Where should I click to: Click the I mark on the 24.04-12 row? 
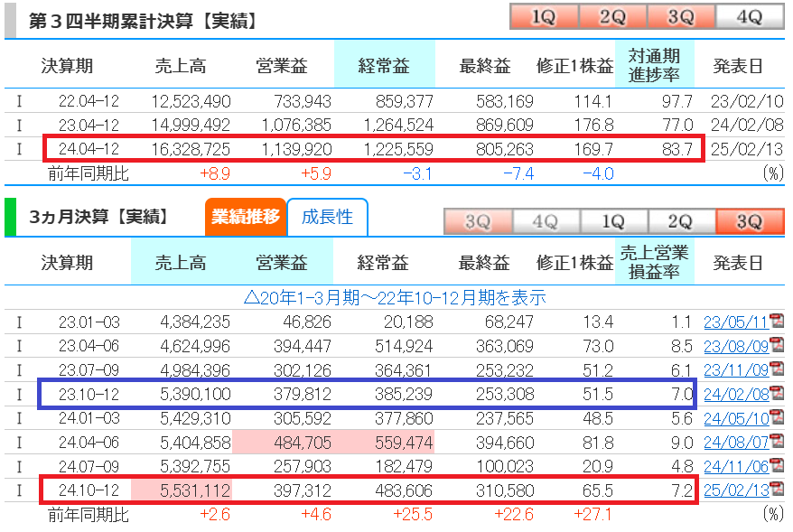[x=19, y=149]
